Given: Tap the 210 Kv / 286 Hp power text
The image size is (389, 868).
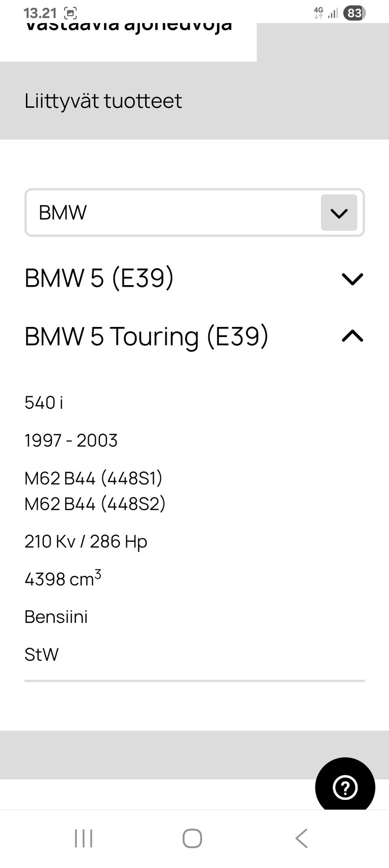Looking at the screenshot, I should pos(86,541).
